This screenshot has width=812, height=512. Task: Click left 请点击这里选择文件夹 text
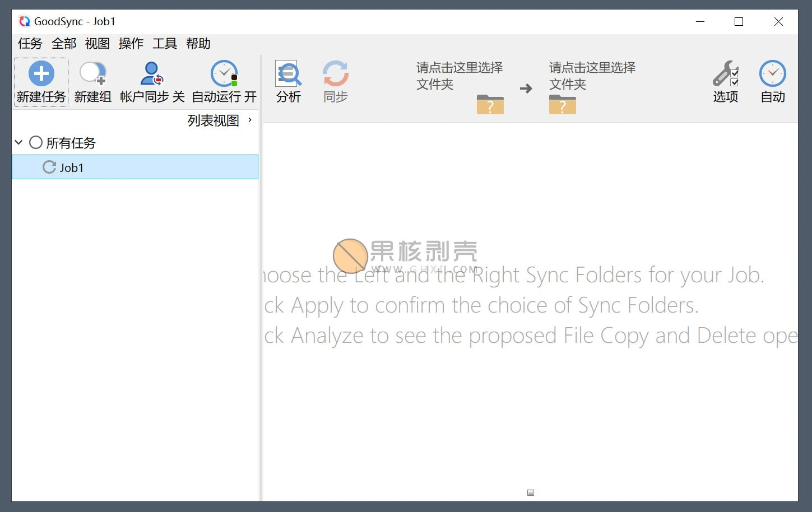[x=460, y=76]
